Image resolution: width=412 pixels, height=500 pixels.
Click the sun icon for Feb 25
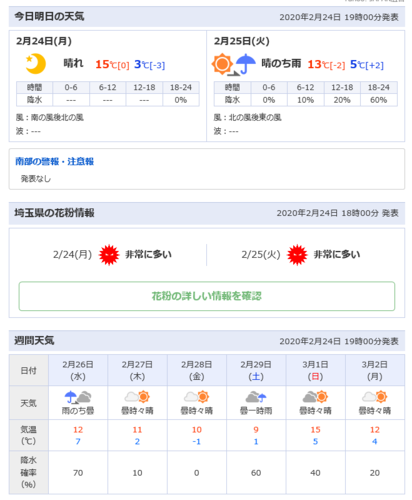tap(222, 64)
